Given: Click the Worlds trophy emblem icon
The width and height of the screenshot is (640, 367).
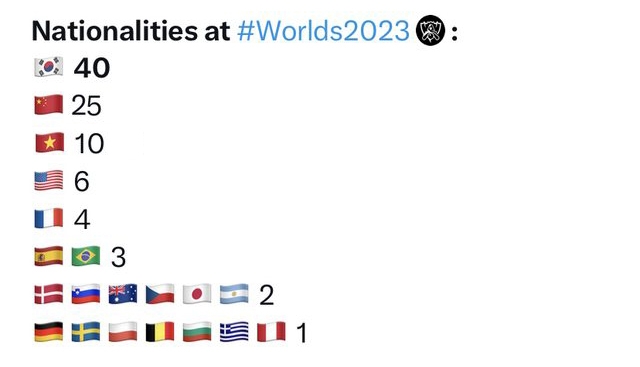Looking at the screenshot, I should [430, 30].
